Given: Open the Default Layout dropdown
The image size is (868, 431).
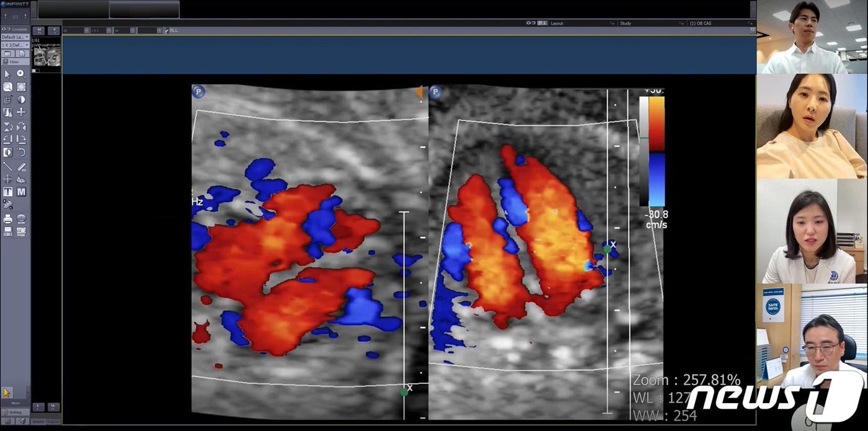Looking at the screenshot, I should (15, 37).
